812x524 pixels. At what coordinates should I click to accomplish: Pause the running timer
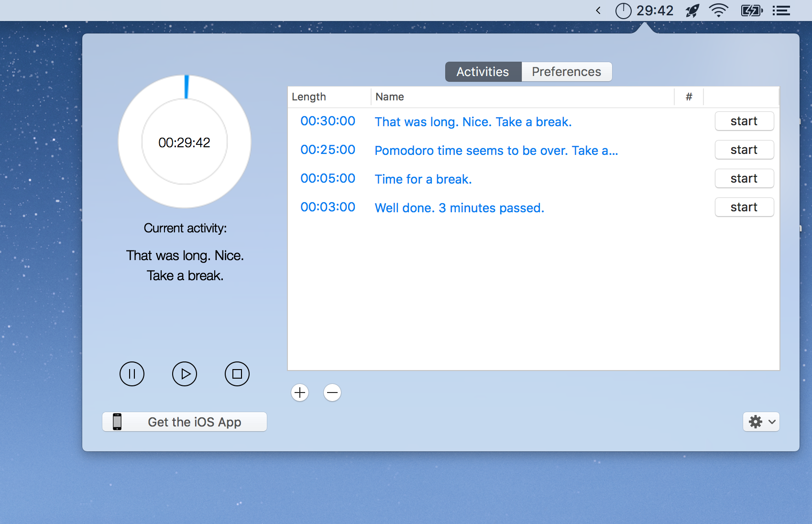coord(132,374)
